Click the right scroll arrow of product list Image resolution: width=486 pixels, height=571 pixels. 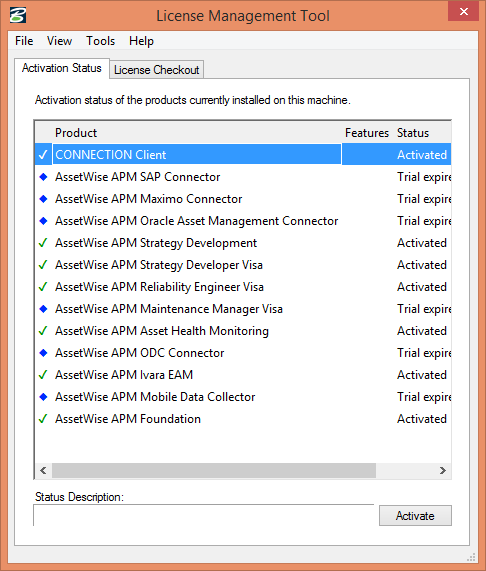tap(443, 470)
